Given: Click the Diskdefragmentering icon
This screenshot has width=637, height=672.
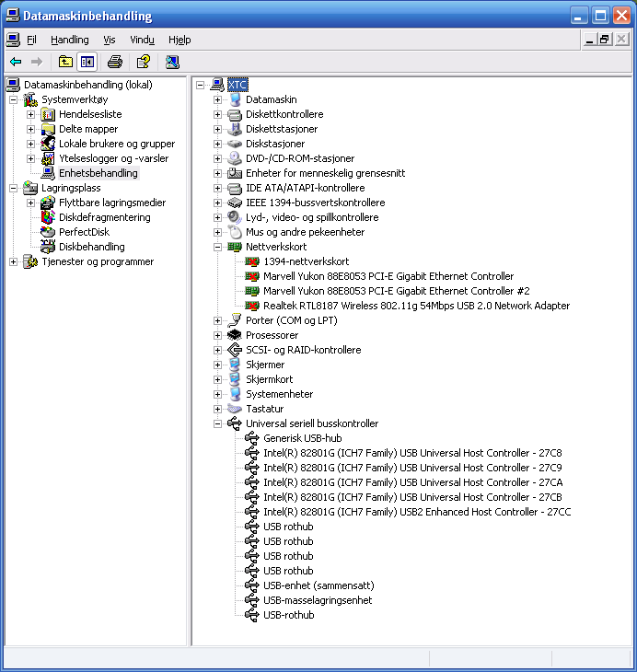Looking at the screenshot, I should pos(48,217).
